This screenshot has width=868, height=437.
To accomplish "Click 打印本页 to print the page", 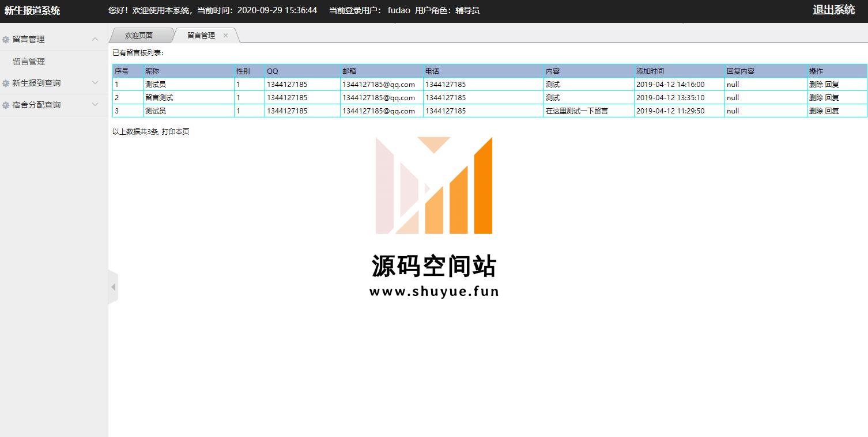I will click(176, 131).
